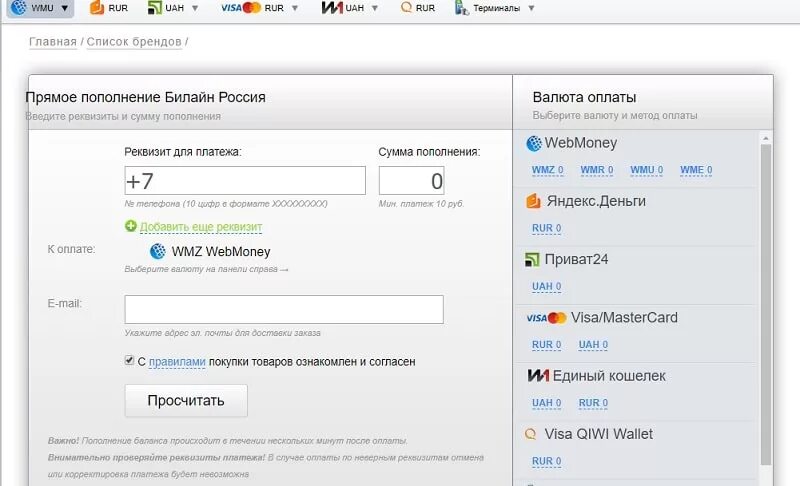Select WMR 0 payment currency

[596, 170]
